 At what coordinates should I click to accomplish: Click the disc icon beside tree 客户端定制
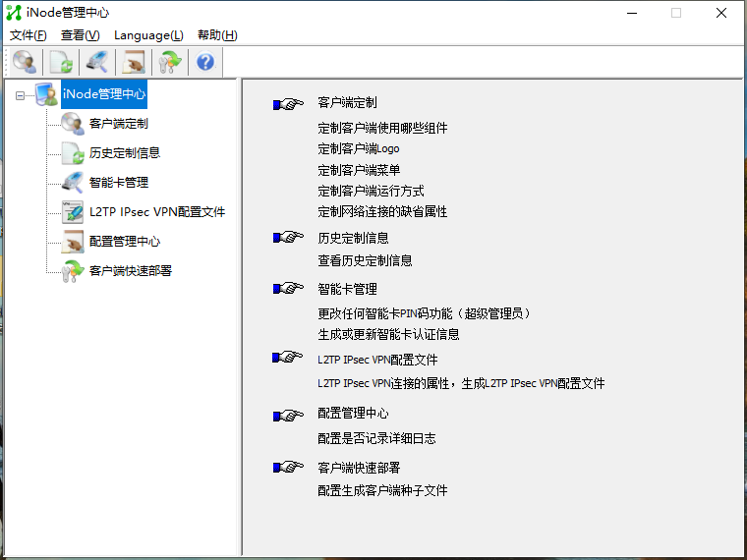[73, 124]
